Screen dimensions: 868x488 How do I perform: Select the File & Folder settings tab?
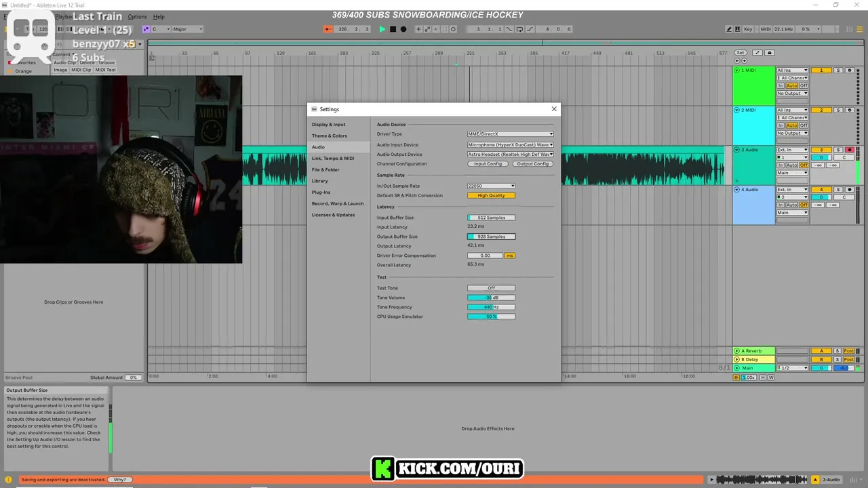[325, 169]
